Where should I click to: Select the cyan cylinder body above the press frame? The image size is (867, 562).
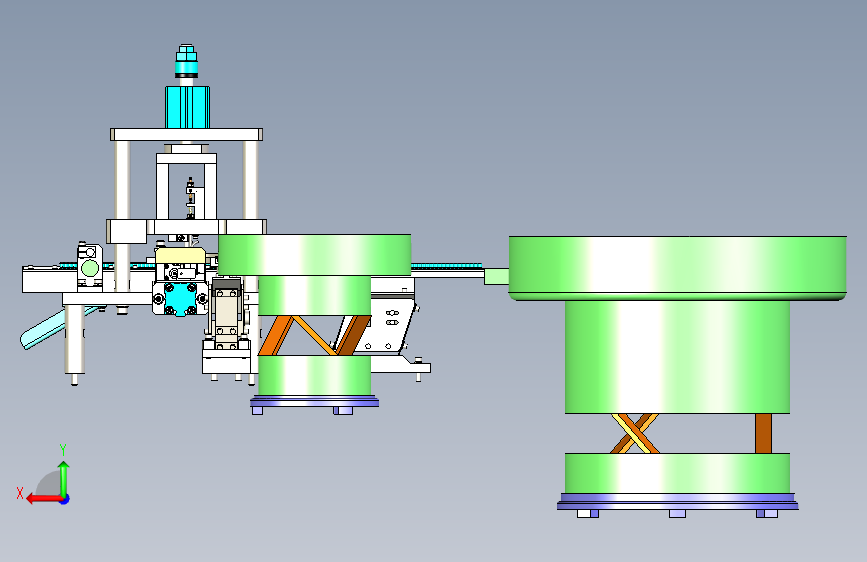coord(187,107)
